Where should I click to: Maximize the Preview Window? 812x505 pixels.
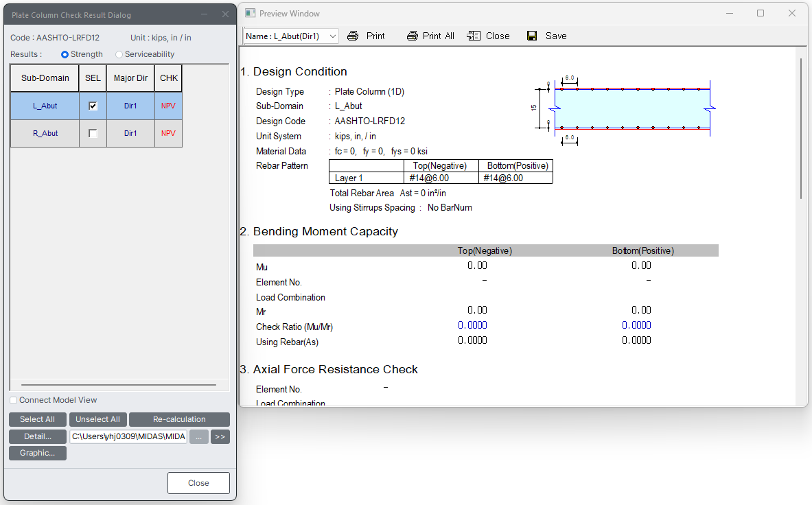[x=761, y=13]
